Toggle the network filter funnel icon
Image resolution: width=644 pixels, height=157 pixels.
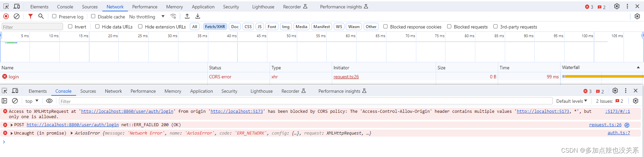tap(31, 16)
